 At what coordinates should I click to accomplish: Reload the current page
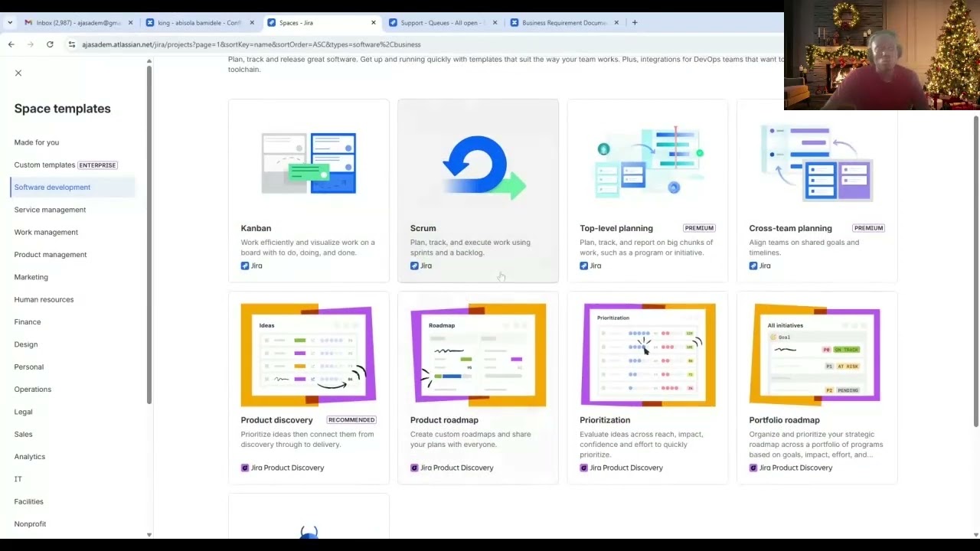[50, 44]
